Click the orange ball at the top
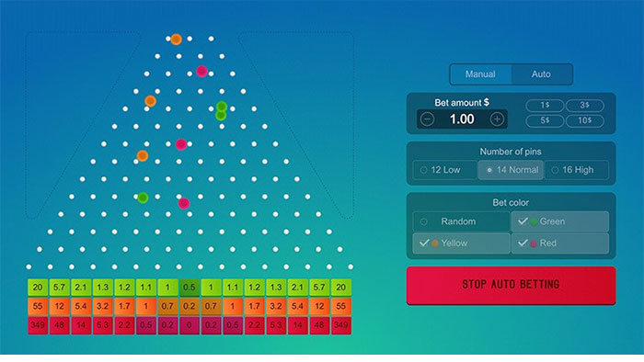 point(177,40)
